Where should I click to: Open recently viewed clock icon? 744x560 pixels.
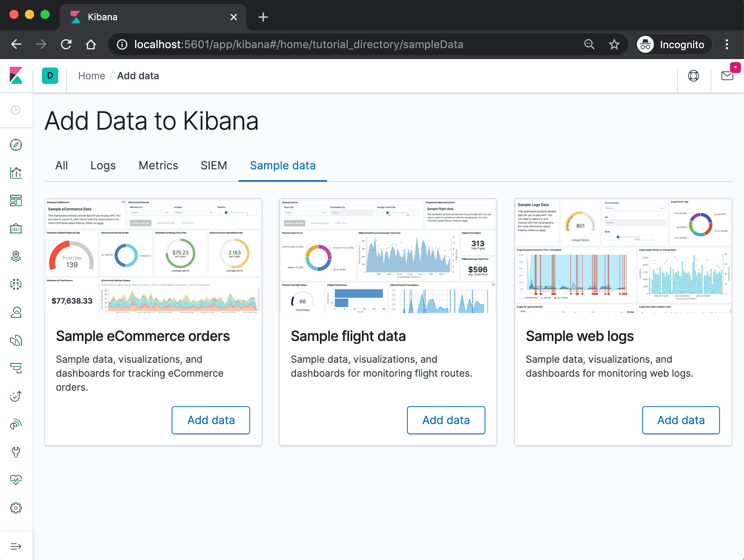tap(16, 110)
